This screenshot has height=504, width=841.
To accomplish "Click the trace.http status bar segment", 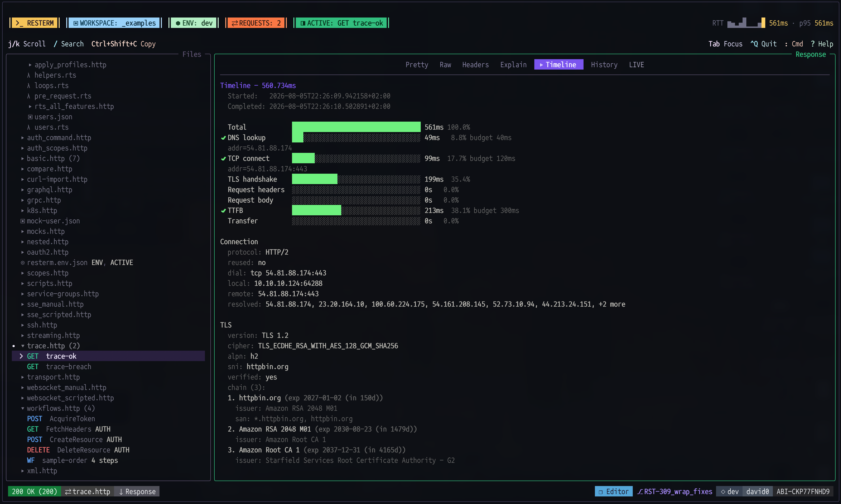I will pos(88,491).
